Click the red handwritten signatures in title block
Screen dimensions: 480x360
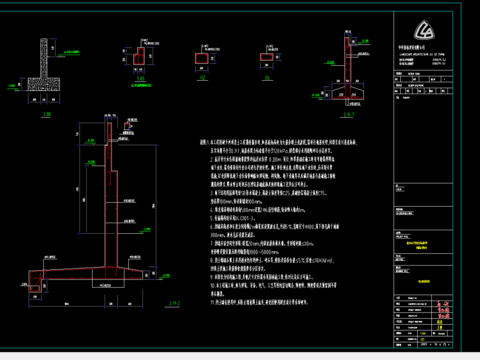pyautogui.click(x=444, y=310)
